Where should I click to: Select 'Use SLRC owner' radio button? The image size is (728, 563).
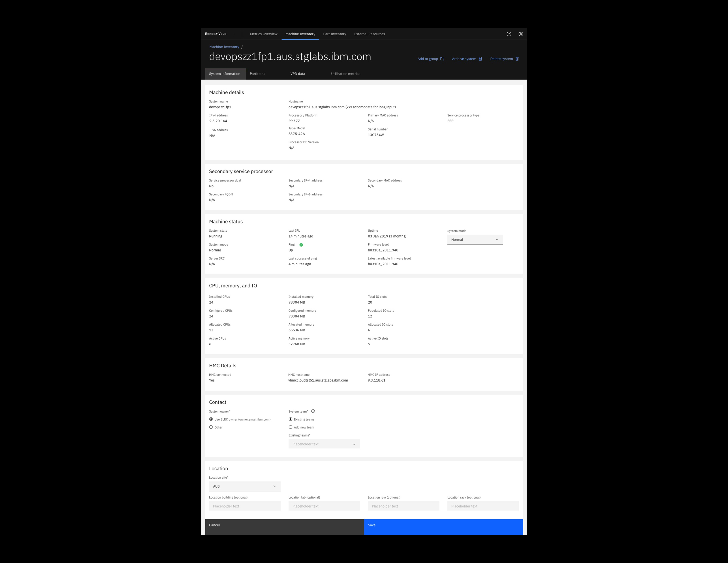pyautogui.click(x=211, y=419)
